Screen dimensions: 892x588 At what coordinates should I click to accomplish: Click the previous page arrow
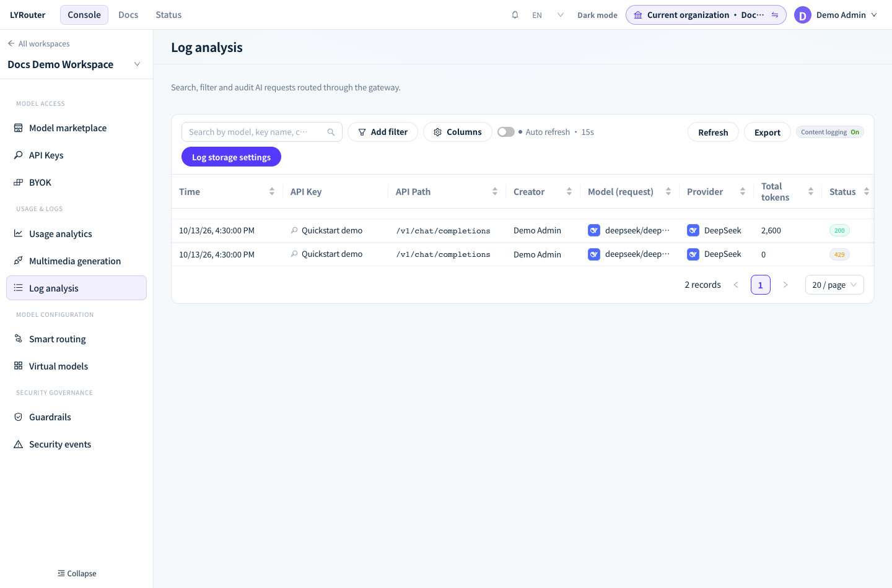click(736, 285)
